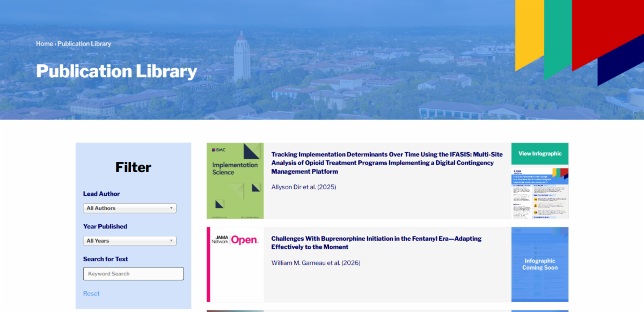
Task: Focus the Keyword Search text field
Action: tap(133, 273)
